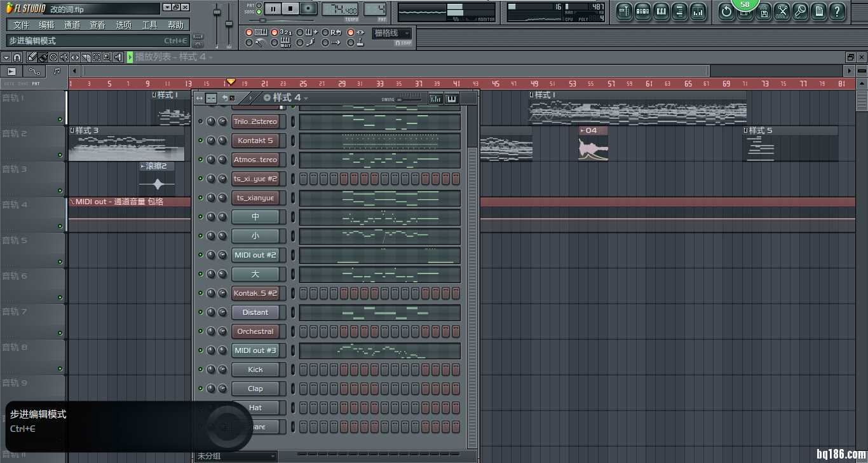Screen dimensions: 868x463
Task: Open the Mixer window icon
Action: tap(698, 11)
